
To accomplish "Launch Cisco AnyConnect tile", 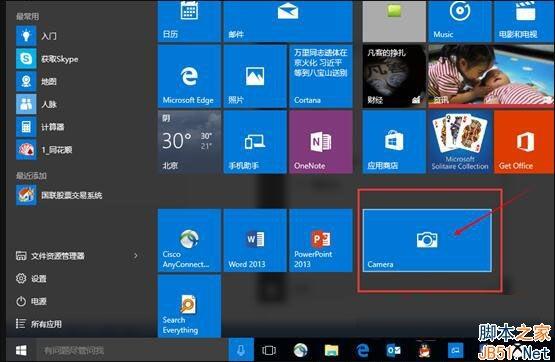I will pos(189,240).
